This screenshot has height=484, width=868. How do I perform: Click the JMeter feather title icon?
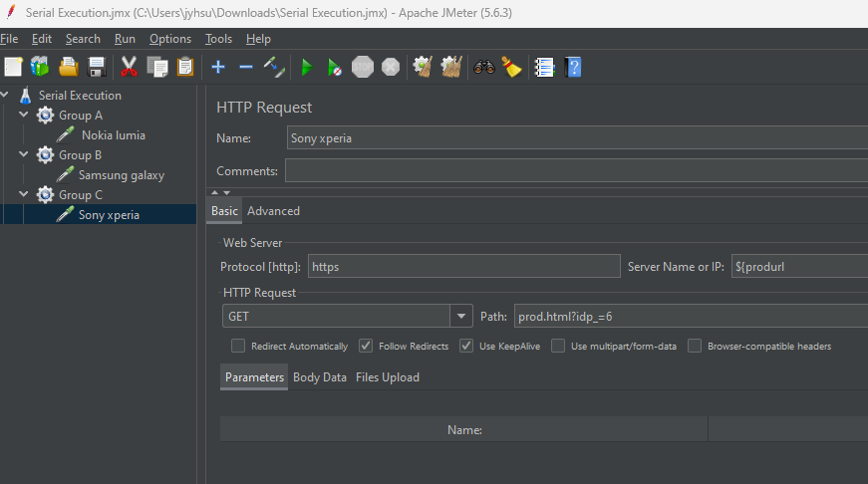pos(11,12)
